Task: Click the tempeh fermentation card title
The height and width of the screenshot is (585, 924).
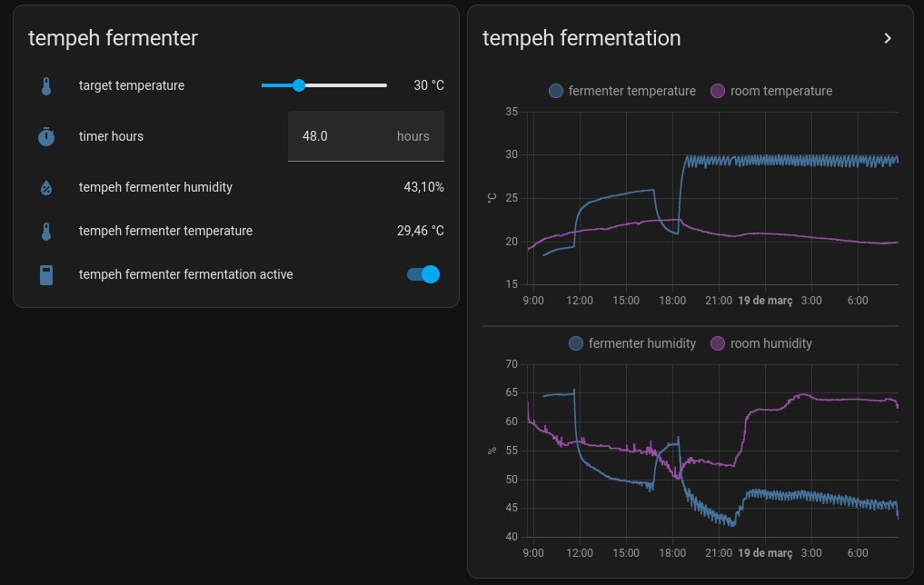Action: 581,38
